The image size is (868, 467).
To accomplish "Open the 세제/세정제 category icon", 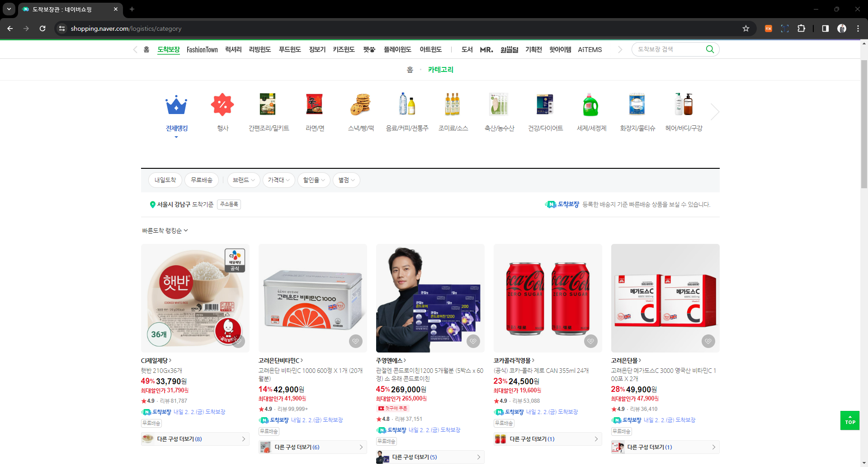I will (591, 105).
